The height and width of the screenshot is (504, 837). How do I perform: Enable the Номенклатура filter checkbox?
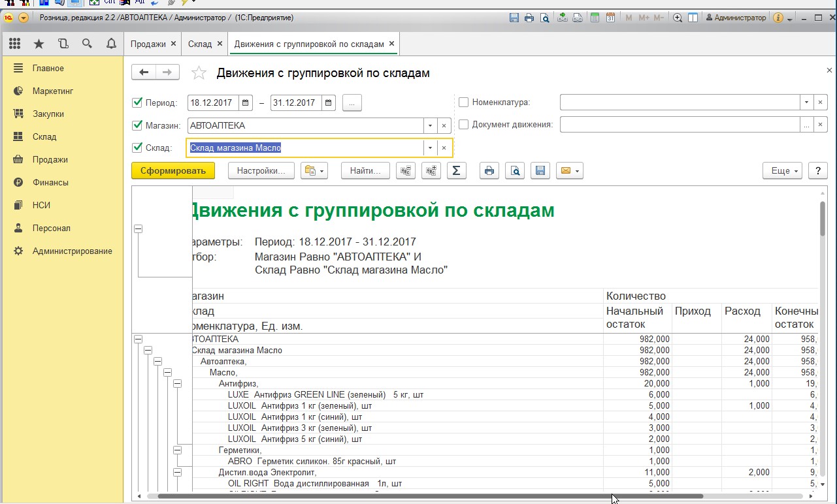coord(464,102)
